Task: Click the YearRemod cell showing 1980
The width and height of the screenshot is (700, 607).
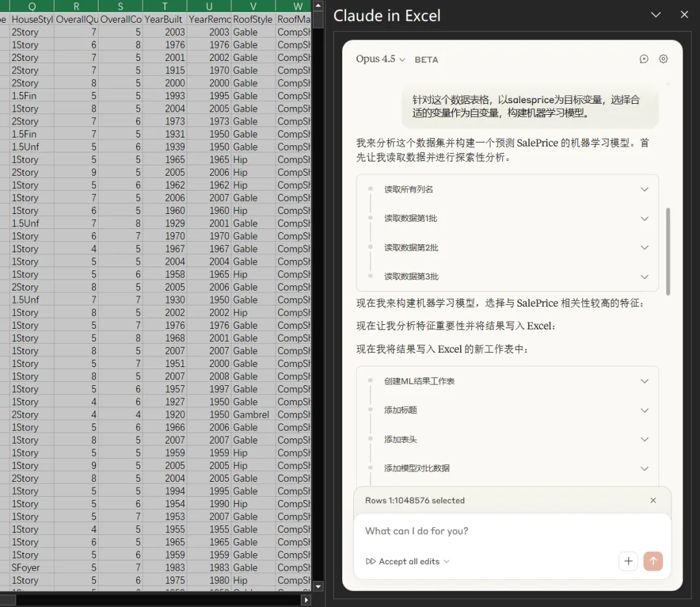Action: click(x=209, y=580)
